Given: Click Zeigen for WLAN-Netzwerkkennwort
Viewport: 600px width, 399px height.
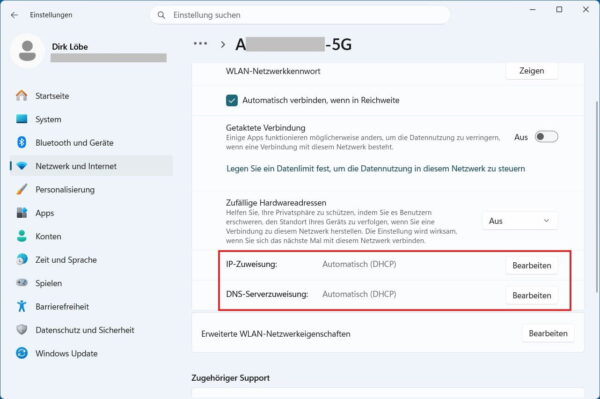Looking at the screenshot, I should pos(532,71).
